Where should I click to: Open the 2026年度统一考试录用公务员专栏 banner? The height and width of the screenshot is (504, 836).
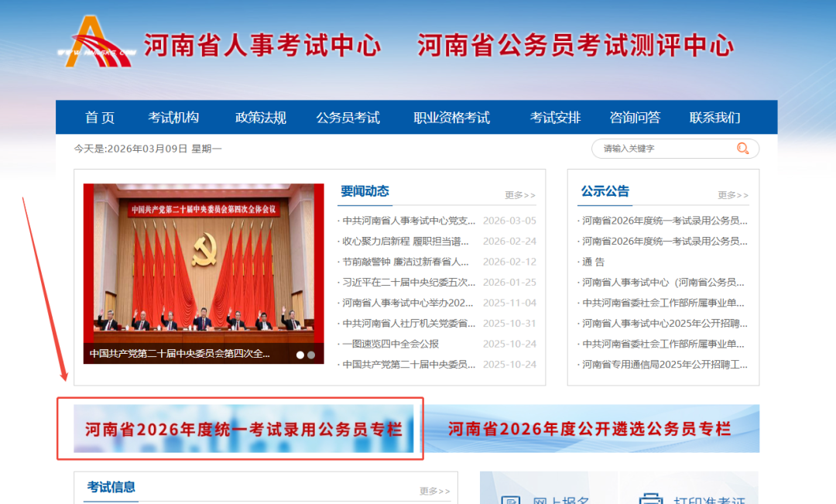pyautogui.click(x=244, y=429)
